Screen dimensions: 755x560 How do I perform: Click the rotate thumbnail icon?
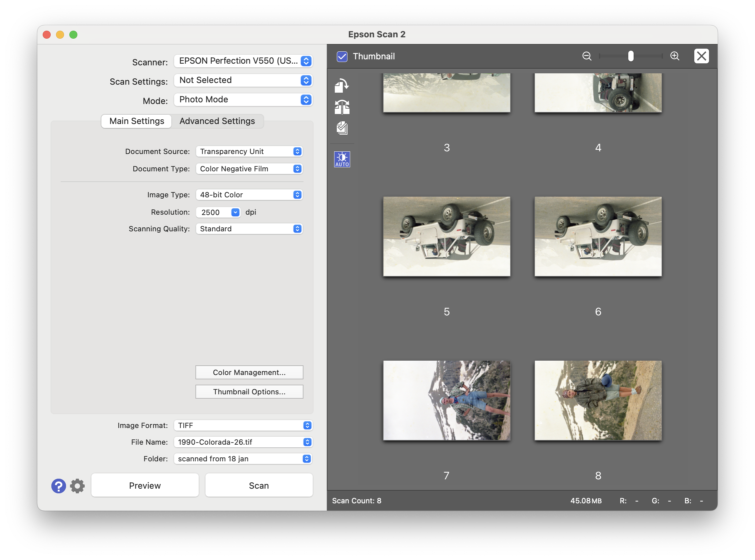pos(341,86)
